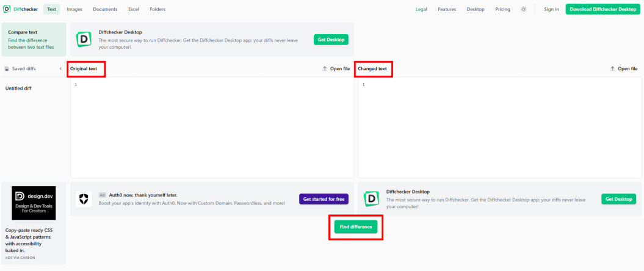Screen dimensions: 644x271
Task: Select Untitled diff in the sidebar
Action: point(19,89)
